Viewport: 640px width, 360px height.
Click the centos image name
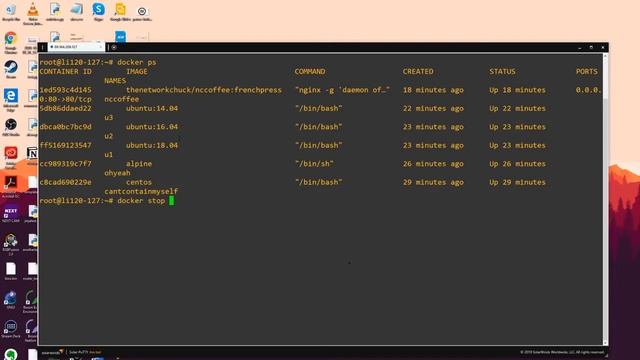pyautogui.click(x=139, y=182)
